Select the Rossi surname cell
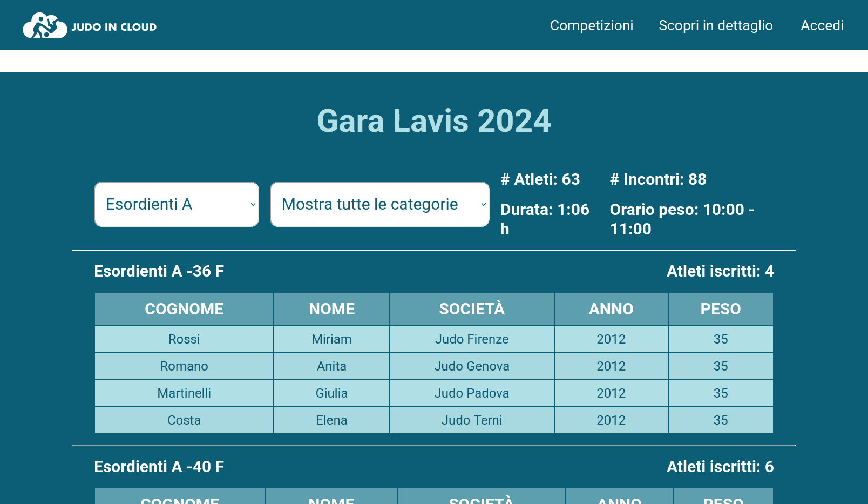 coord(184,339)
